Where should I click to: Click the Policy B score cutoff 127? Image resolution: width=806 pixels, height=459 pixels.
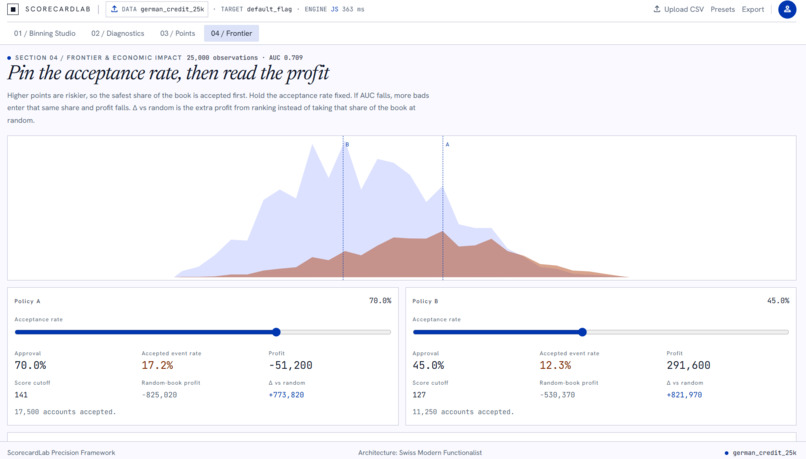coord(419,395)
